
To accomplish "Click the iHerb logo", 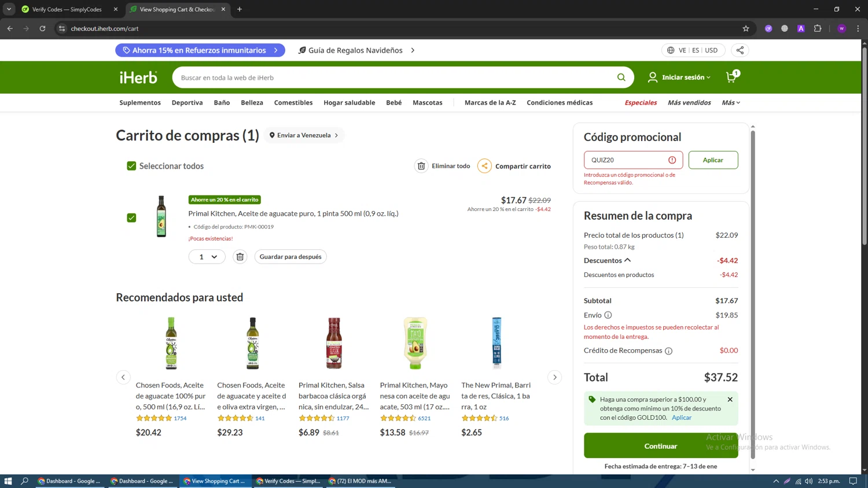I will pyautogui.click(x=138, y=77).
